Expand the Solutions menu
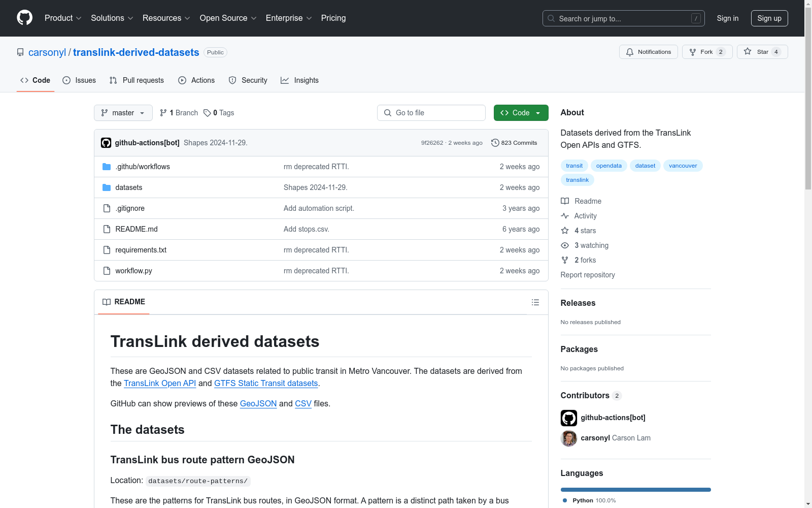This screenshot has height=508, width=812. click(x=112, y=18)
